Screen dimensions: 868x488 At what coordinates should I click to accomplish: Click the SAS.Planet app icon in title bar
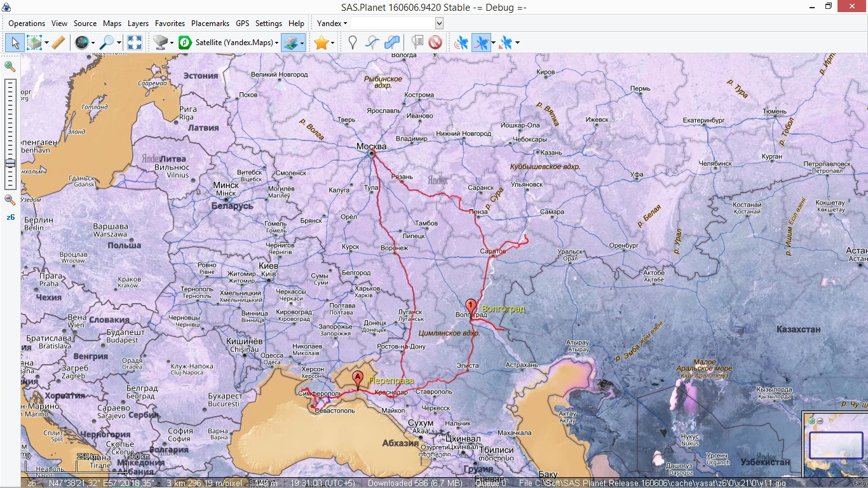[6, 7]
